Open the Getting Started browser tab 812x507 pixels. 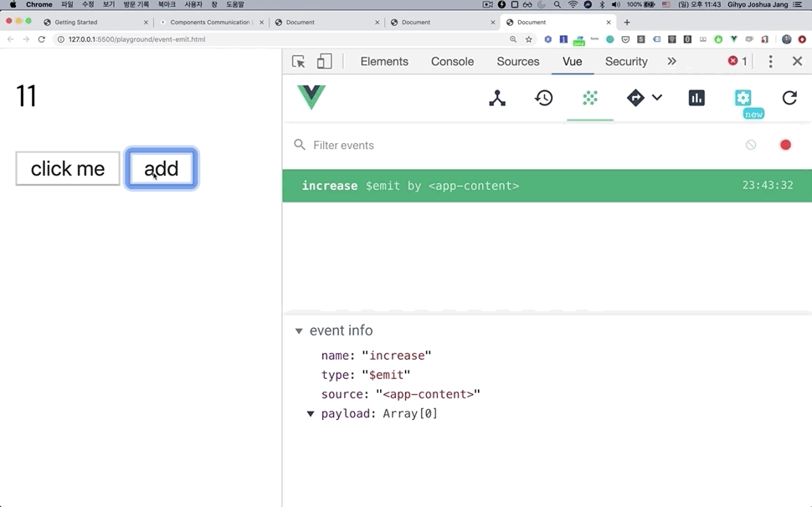(95, 23)
